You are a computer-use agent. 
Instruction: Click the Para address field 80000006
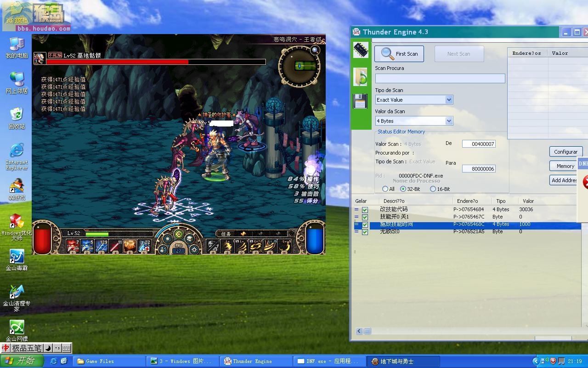pyautogui.click(x=479, y=169)
